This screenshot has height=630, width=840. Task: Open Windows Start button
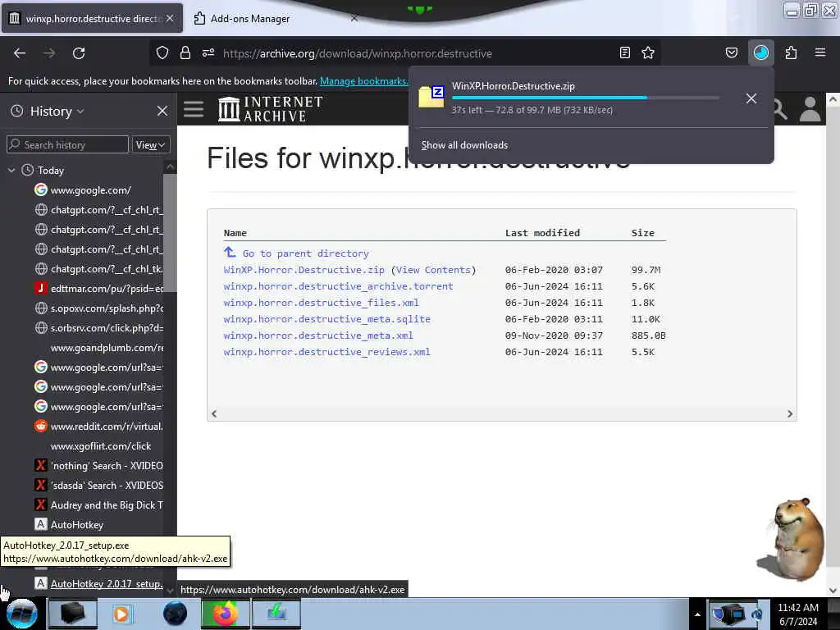click(21, 614)
